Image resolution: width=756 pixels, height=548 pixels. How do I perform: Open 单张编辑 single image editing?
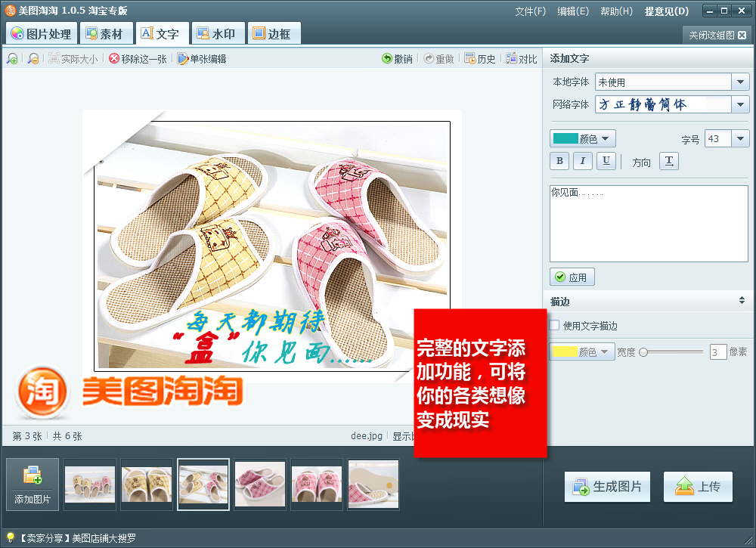point(202,59)
